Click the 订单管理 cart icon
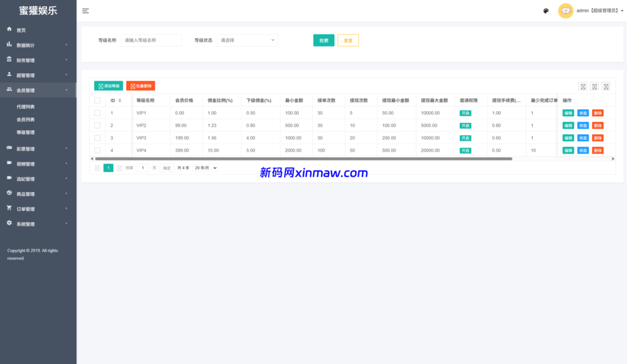Screen dimensions: 627x364 point(9,208)
